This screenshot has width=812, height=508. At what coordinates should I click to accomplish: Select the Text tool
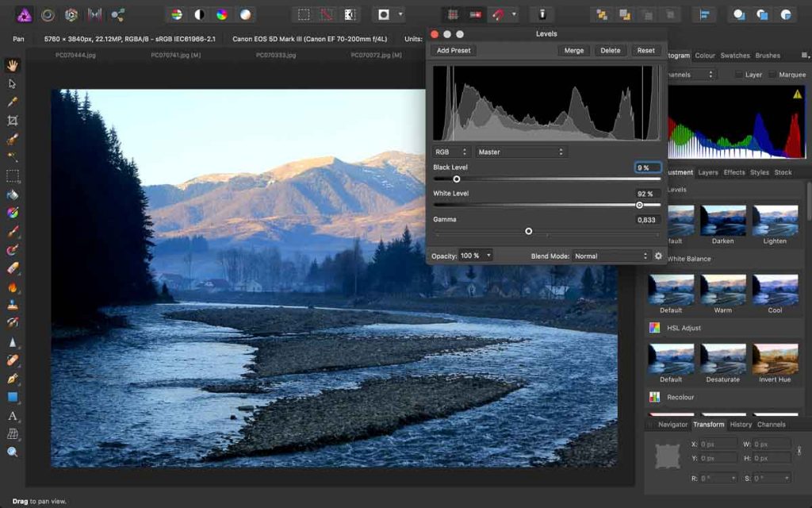(x=13, y=415)
